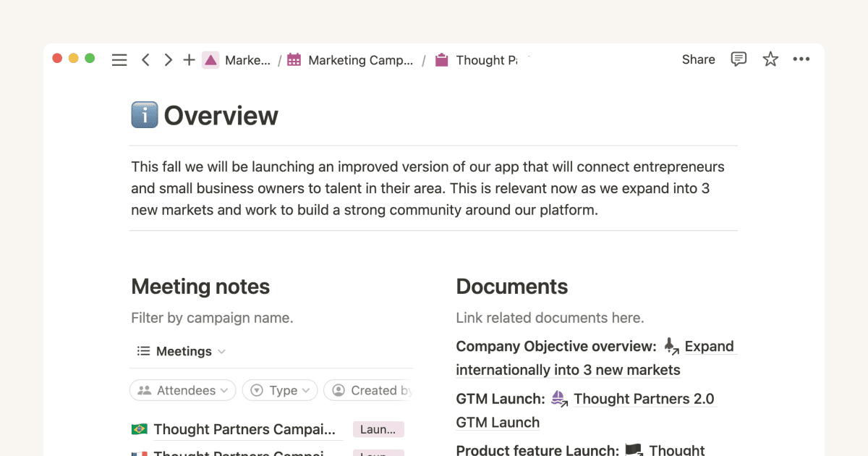Open the sidebar via the hamburger menu icon
Image resolution: width=868 pixels, height=456 pixels.
coord(119,59)
